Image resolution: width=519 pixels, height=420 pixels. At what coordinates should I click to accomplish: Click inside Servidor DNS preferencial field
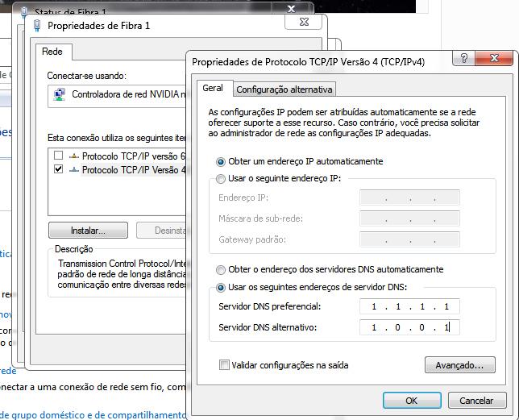[x=409, y=306]
